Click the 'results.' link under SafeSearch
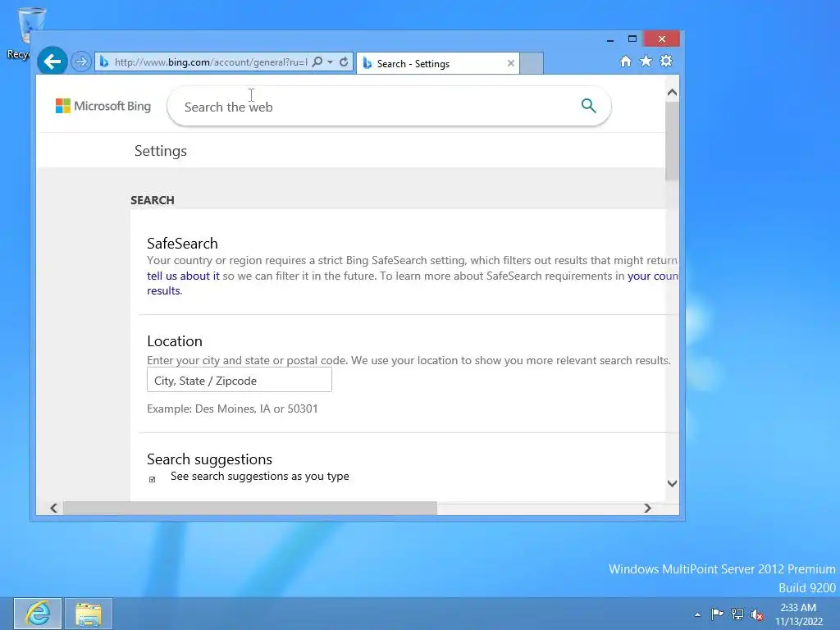 point(164,291)
